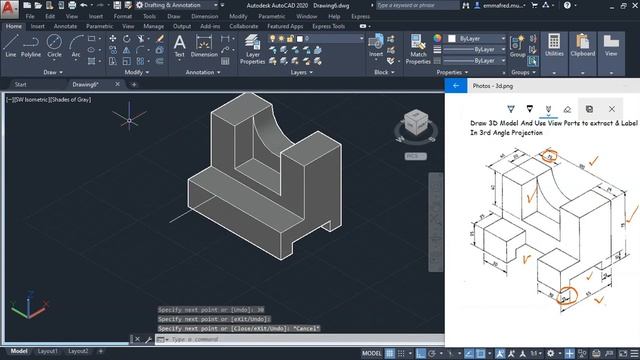Select the Trim tool
This screenshot has height=360, width=640.
140,38
